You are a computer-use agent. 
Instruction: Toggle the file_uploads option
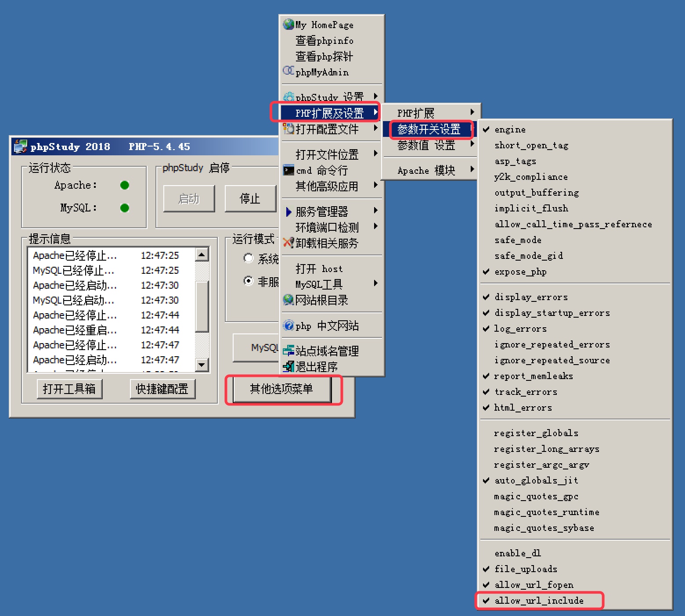coord(575,569)
